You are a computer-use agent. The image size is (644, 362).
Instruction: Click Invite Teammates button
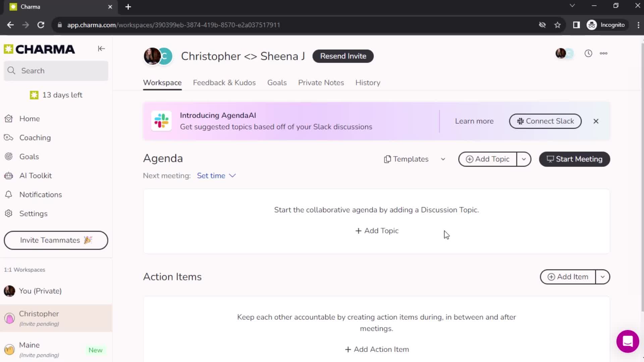pyautogui.click(x=56, y=240)
